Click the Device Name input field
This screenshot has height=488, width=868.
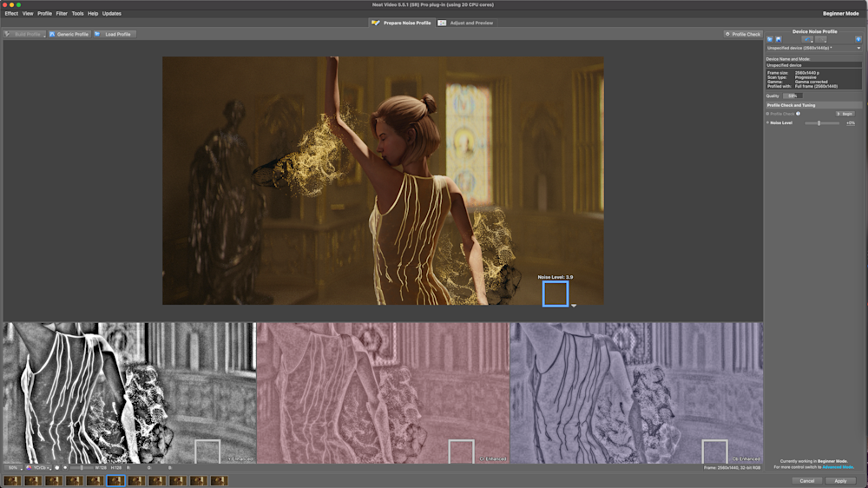[814, 65]
